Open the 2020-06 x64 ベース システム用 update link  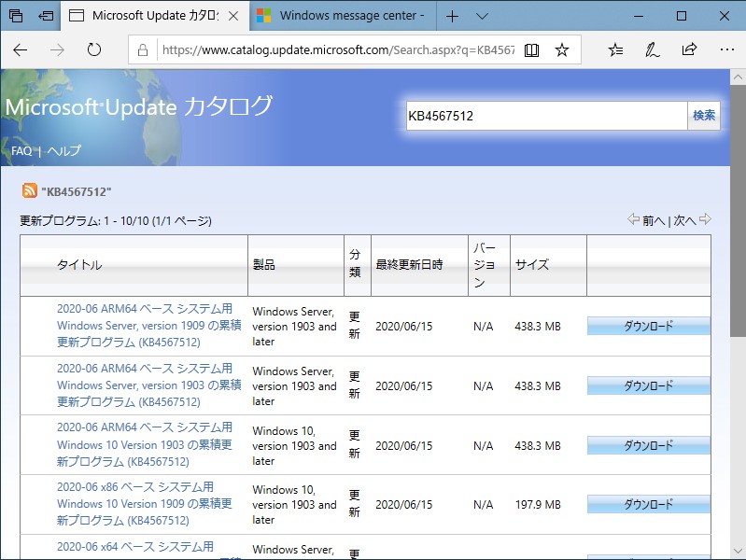135,547
